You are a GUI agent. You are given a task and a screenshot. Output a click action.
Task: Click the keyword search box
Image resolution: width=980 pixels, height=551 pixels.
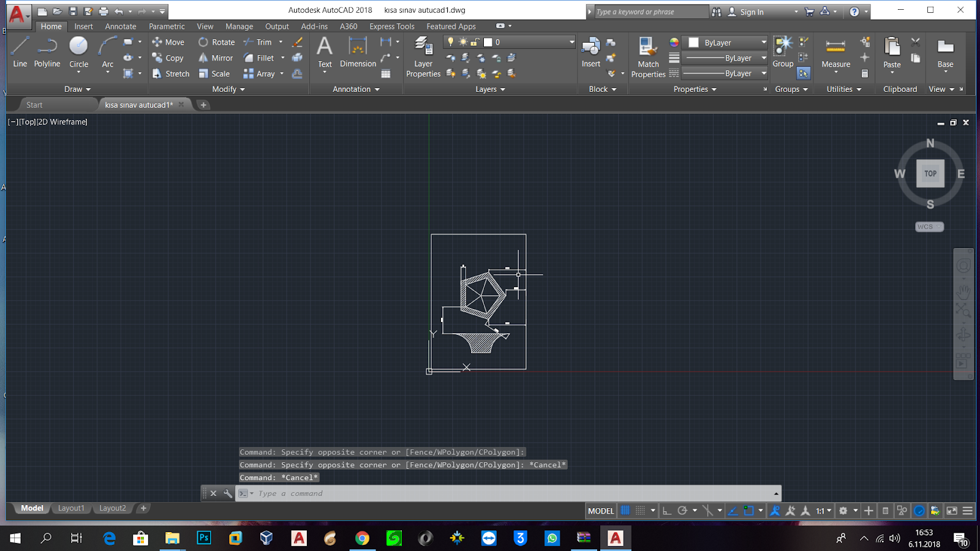pos(650,12)
